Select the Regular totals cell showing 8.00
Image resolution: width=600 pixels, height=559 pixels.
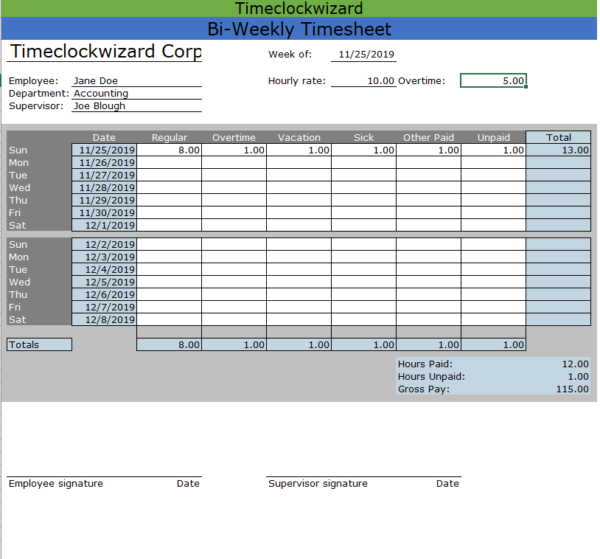(169, 344)
